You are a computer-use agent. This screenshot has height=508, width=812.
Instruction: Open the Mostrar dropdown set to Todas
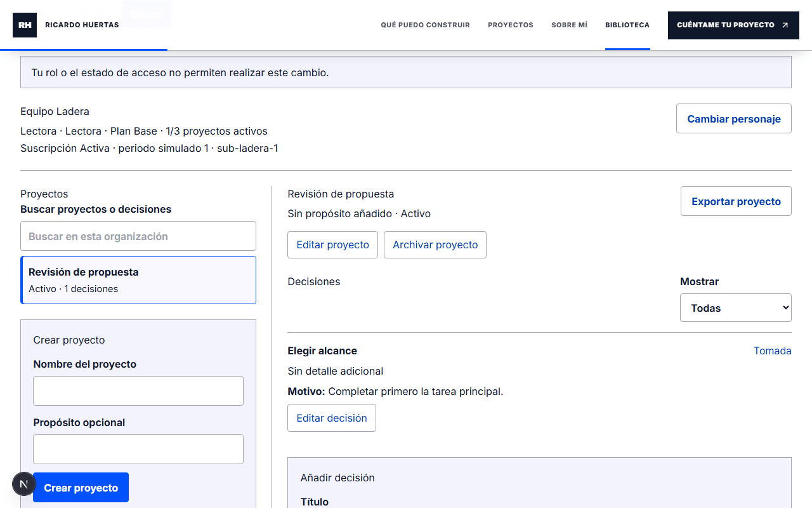click(x=736, y=308)
